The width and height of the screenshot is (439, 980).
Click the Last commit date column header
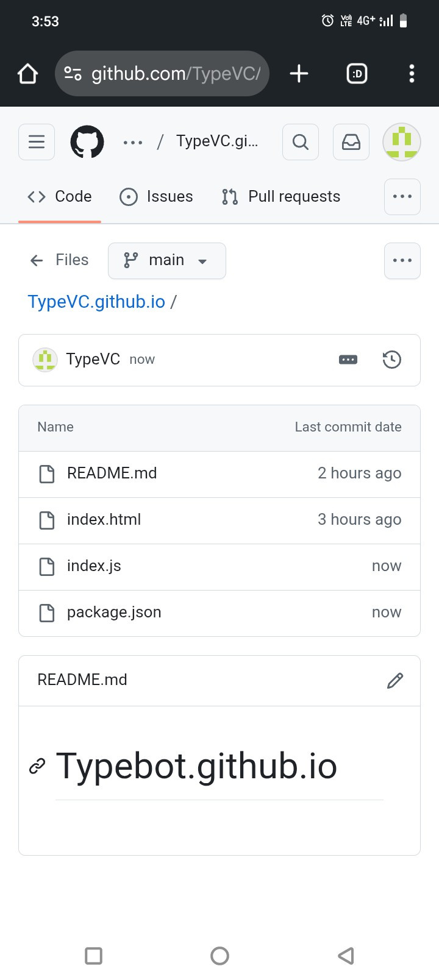coord(348,427)
